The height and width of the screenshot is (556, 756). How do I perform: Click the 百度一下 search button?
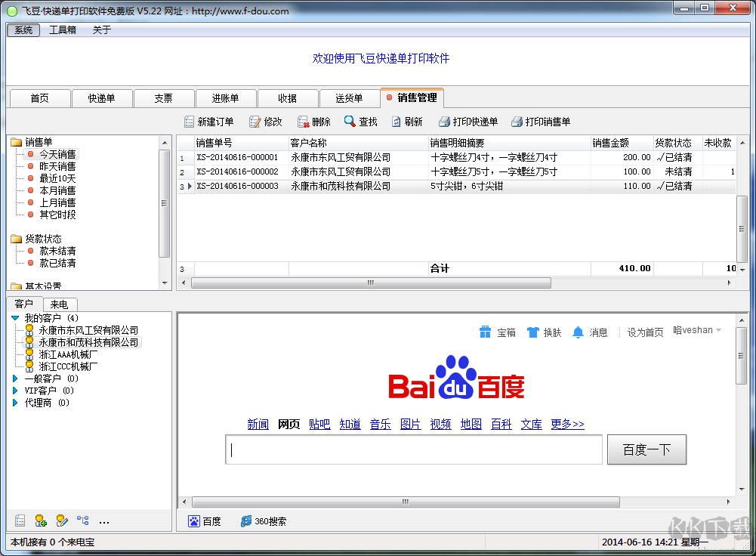point(646,449)
